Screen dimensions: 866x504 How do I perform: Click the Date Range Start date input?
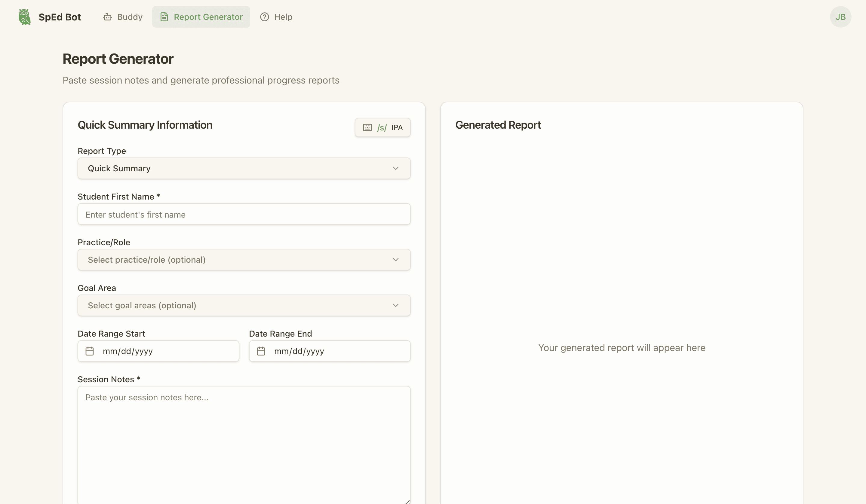(158, 351)
